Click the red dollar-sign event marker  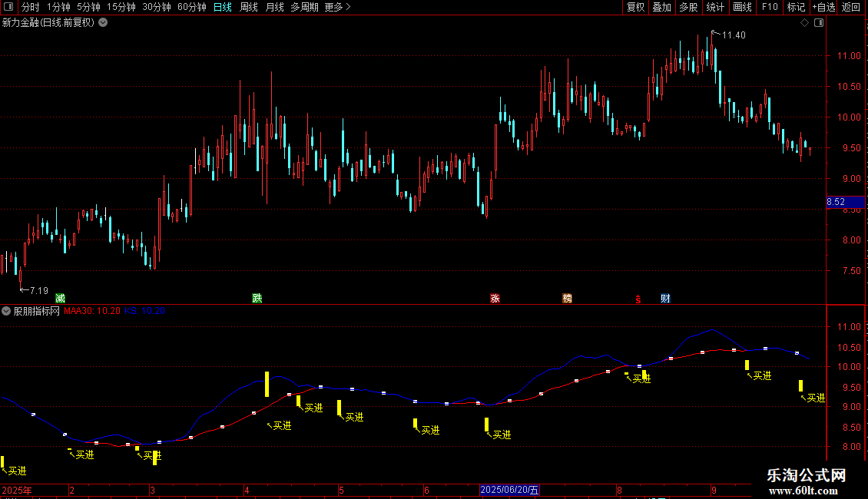(x=638, y=299)
